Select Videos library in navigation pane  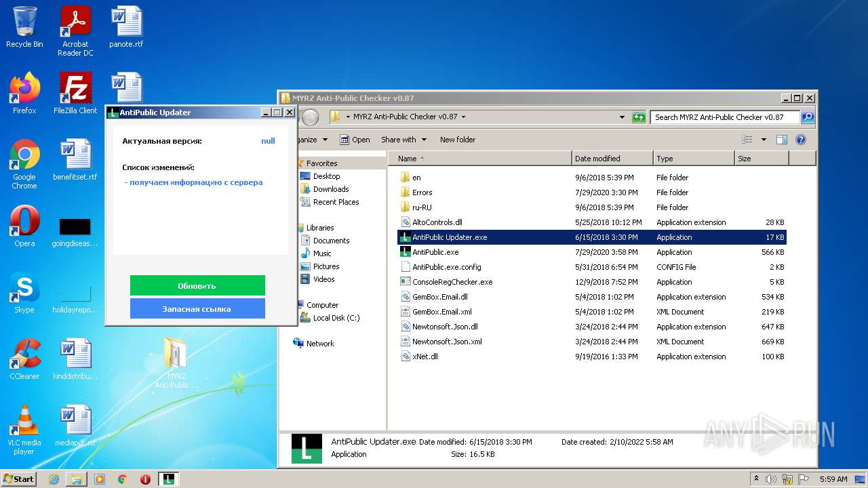[323, 279]
